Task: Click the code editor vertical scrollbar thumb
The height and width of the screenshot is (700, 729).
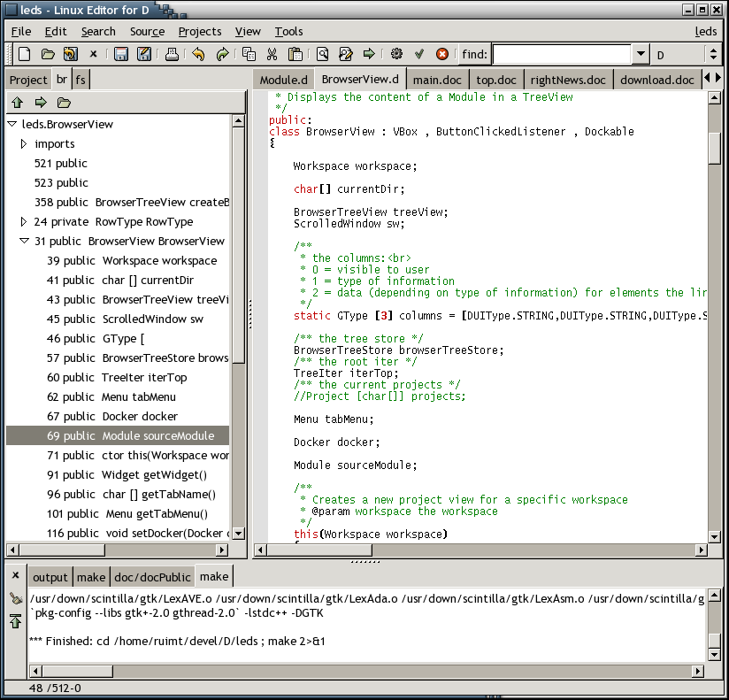Action: 715,148
